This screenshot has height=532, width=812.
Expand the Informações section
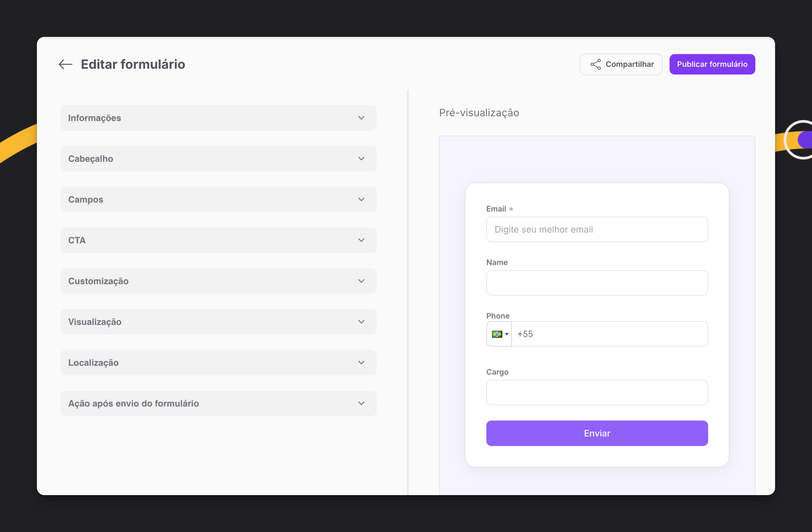coord(218,118)
